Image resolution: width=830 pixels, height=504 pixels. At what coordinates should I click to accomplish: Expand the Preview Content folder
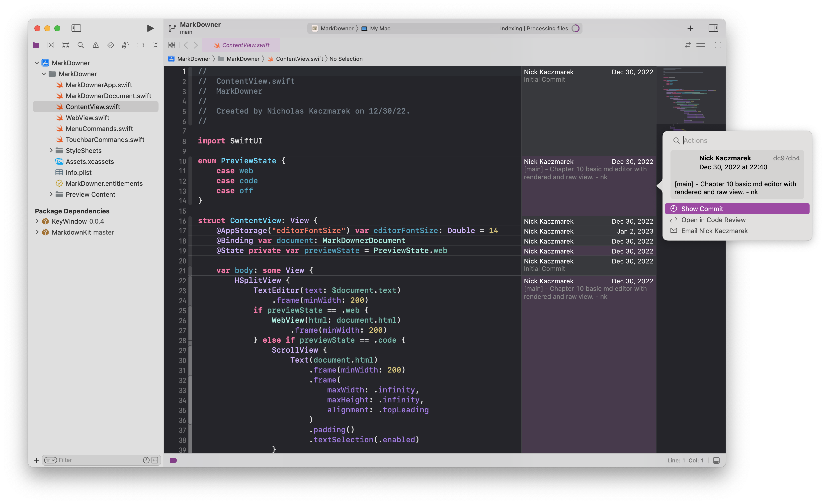click(51, 194)
